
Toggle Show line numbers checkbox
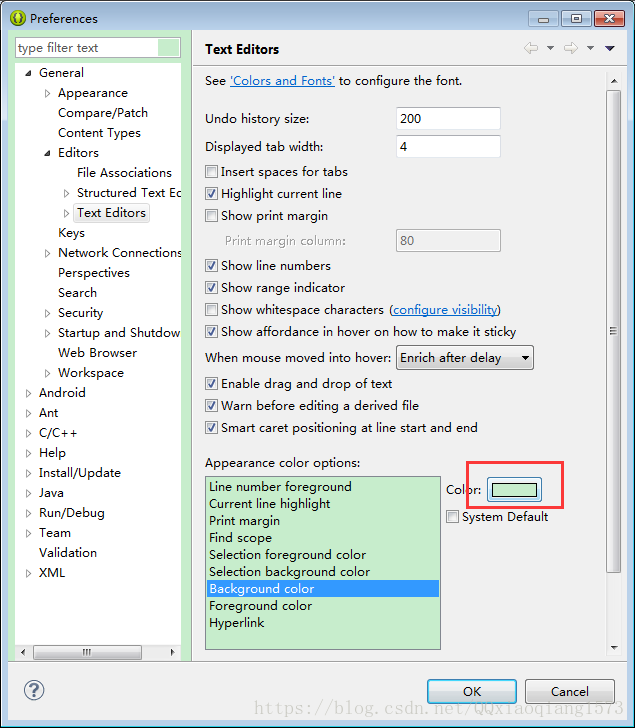211,266
